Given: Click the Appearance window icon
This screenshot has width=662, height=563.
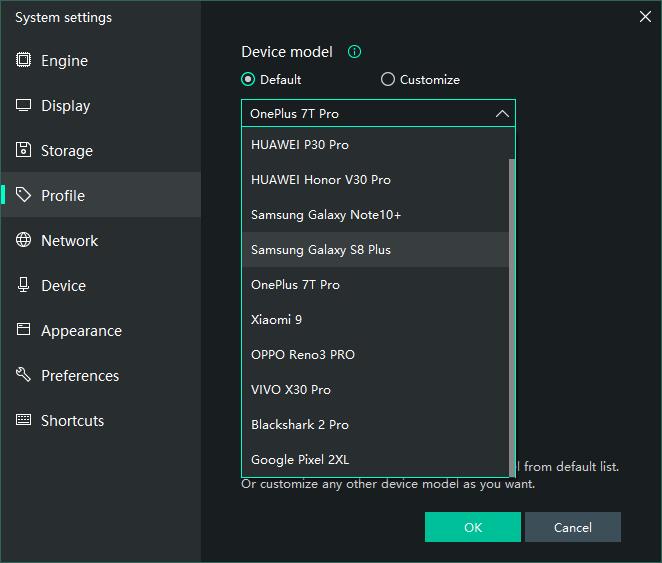Looking at the screenshot, I should click(23, 330).
